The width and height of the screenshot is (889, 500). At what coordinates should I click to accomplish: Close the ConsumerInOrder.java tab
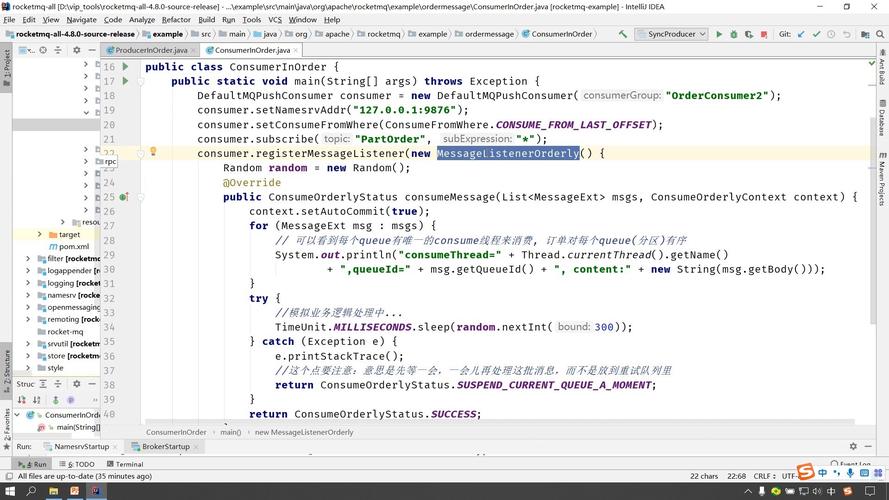tap(295, 50)
